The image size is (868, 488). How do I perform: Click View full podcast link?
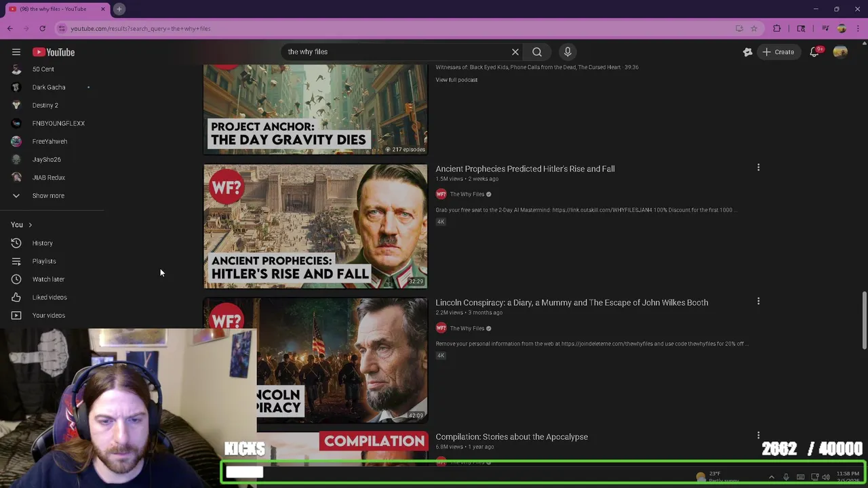[456, 80]
